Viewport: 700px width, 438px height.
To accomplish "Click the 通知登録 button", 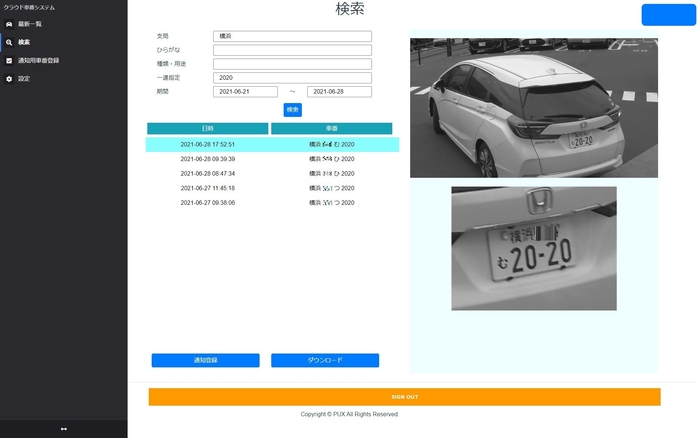I will tap(205, 360).
